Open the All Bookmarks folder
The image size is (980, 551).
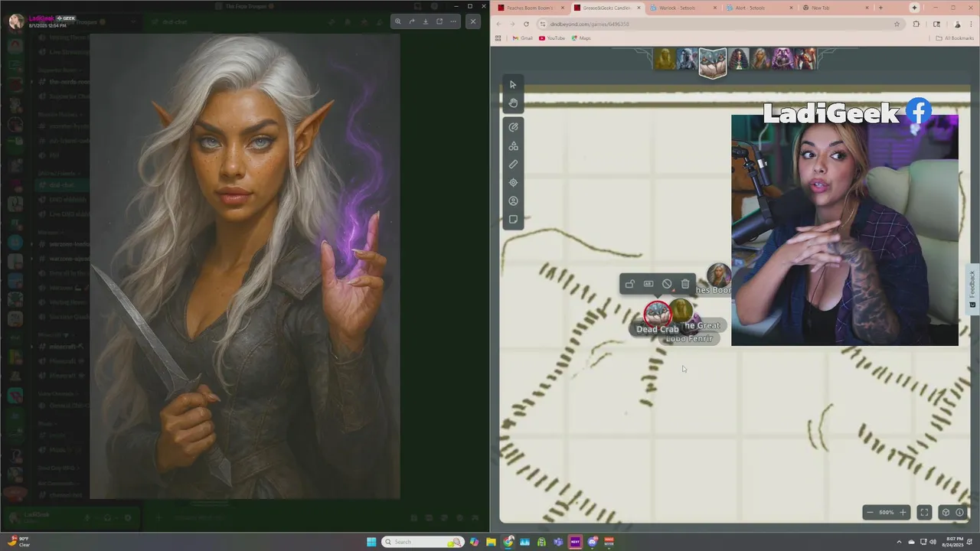tap(955, 37)
